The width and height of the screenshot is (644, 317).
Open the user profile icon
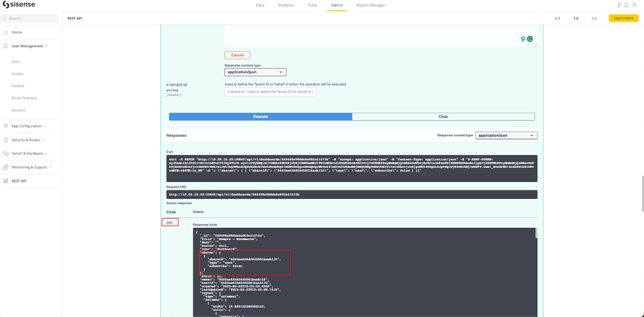pyautogui.click(x=634, y=5)
